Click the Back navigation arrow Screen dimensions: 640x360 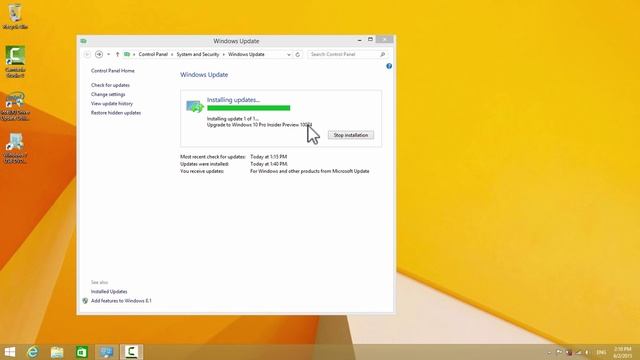pos(87,54)
